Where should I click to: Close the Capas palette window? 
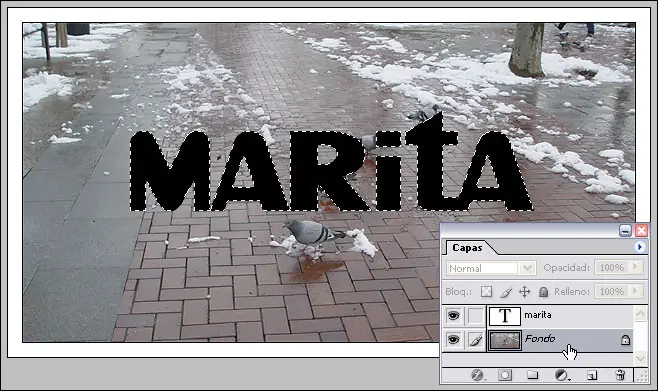641,230
